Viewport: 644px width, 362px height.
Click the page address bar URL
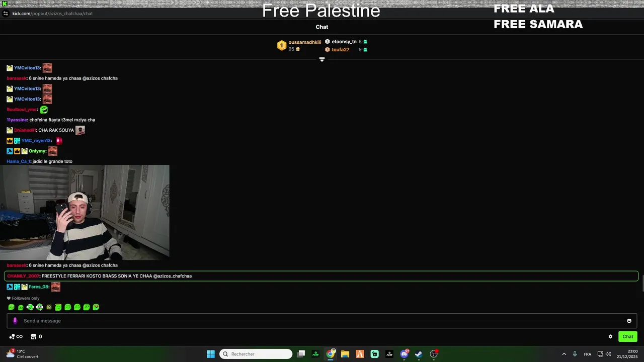coord(52,14)
